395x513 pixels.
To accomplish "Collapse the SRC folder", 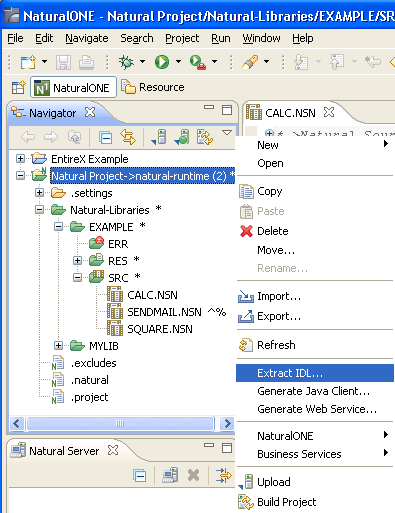I will 77,278.
